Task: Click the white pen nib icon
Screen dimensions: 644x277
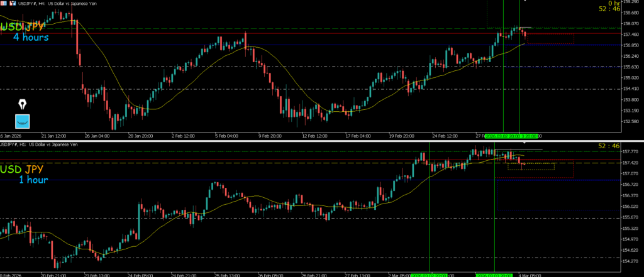Action: pos(23,104)
